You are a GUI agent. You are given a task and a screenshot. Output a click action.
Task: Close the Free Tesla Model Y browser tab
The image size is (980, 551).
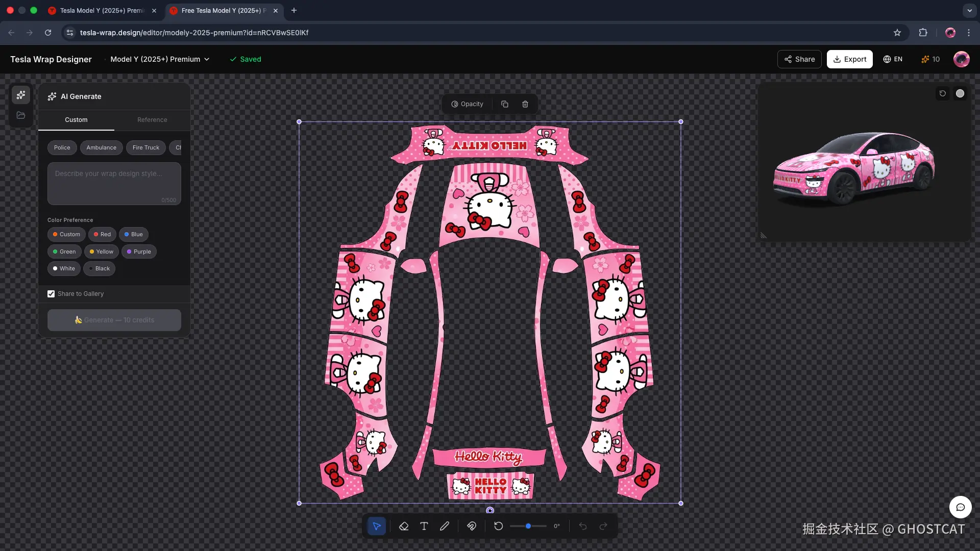coord(276,10)
